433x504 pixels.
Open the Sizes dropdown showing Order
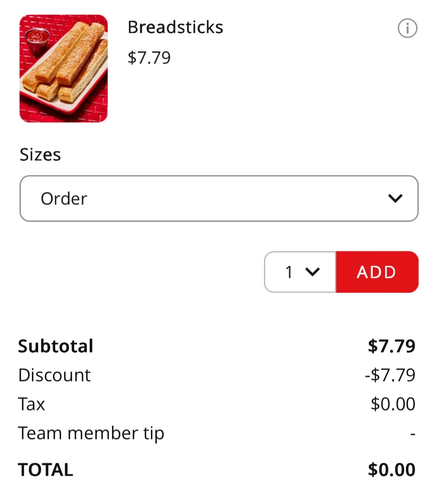tap(219, 199)
